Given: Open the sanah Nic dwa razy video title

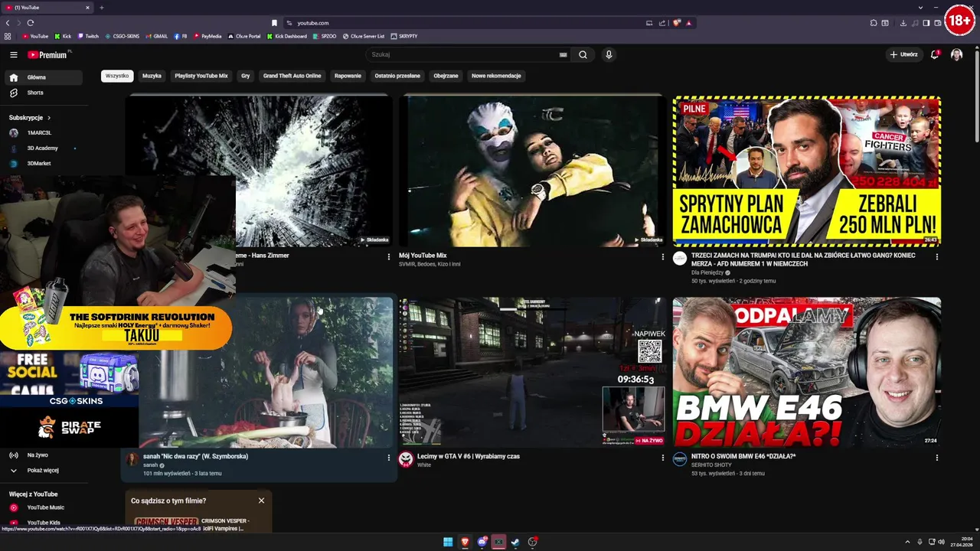Looking at the screenshot, I should coord(195,456).
